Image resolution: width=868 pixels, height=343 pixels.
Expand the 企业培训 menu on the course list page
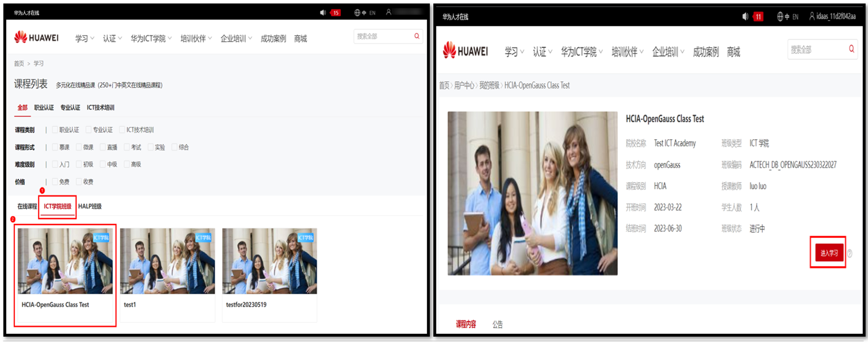coord(236,39)
